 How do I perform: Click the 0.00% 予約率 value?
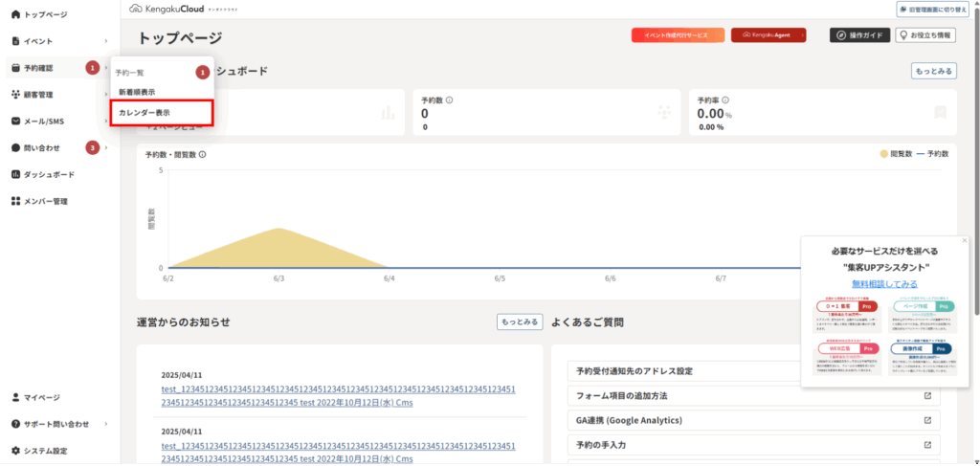coord(714,114)
